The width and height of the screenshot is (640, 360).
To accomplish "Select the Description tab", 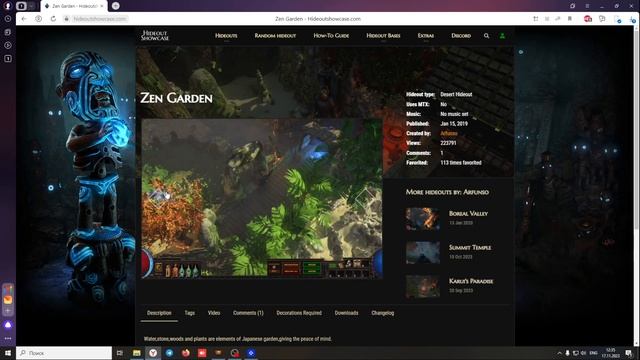I will pos(159,313).
